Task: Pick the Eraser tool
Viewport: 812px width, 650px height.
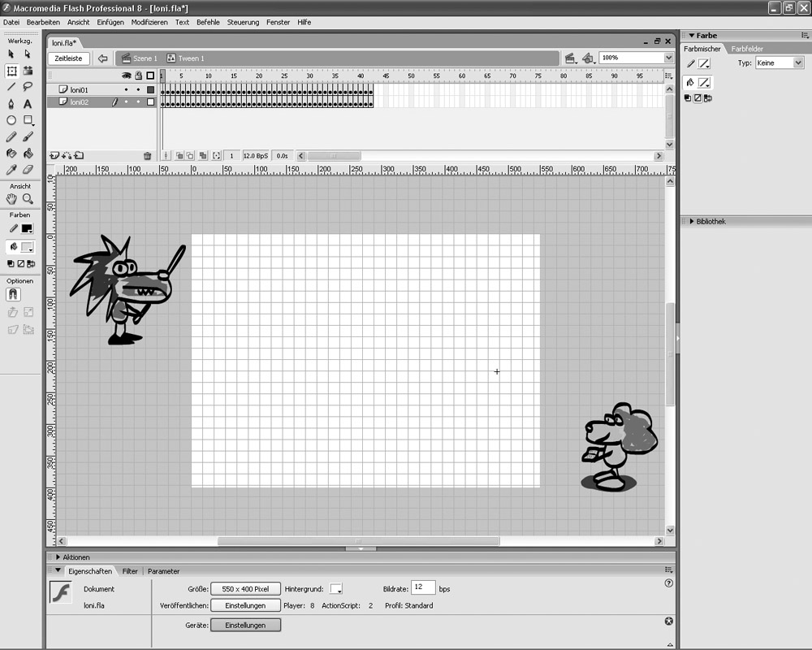Action: [x=28, y=170]
